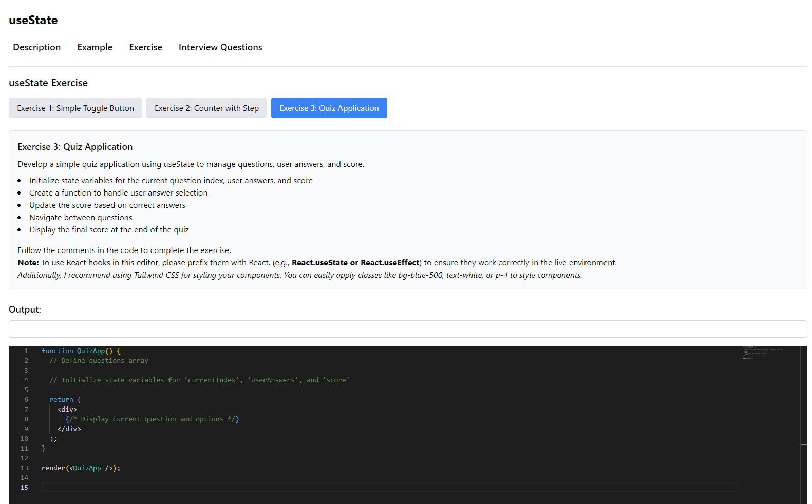This screenshot has width=812, height=504.
Task: Click the 'useState' page heading
Action: click(33, 20)
